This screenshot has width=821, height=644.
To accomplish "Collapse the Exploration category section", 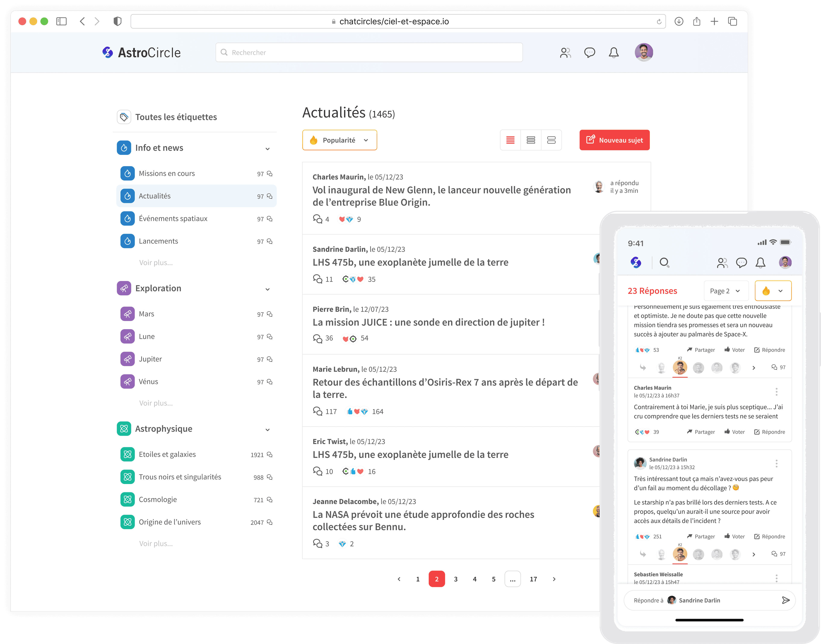I will click(x=267, y=289).
